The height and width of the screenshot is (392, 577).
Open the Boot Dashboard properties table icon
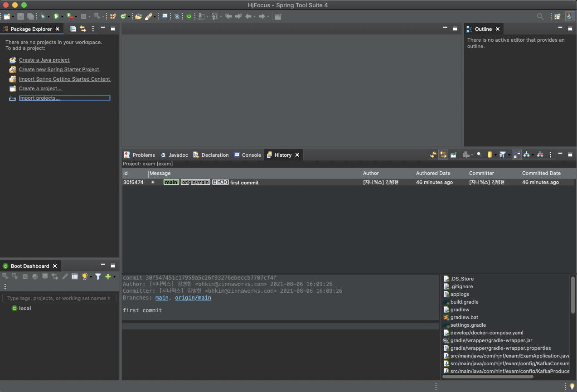click(75, 276)
